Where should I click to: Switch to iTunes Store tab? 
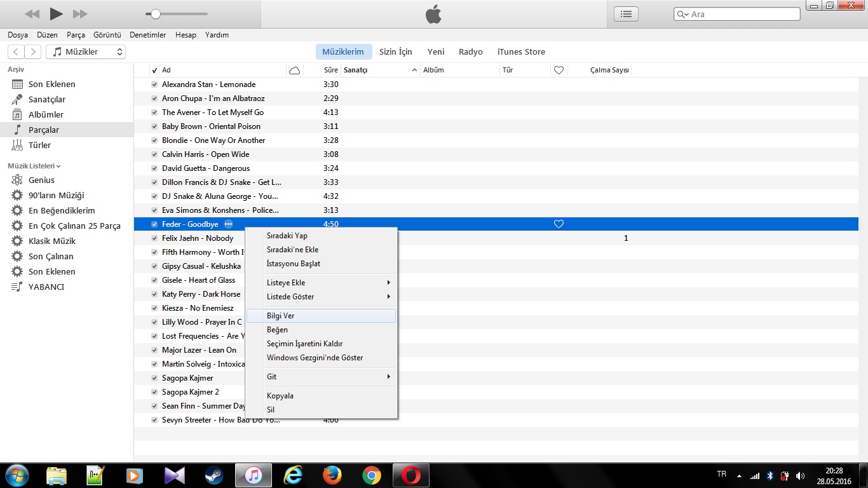(521, 52)
